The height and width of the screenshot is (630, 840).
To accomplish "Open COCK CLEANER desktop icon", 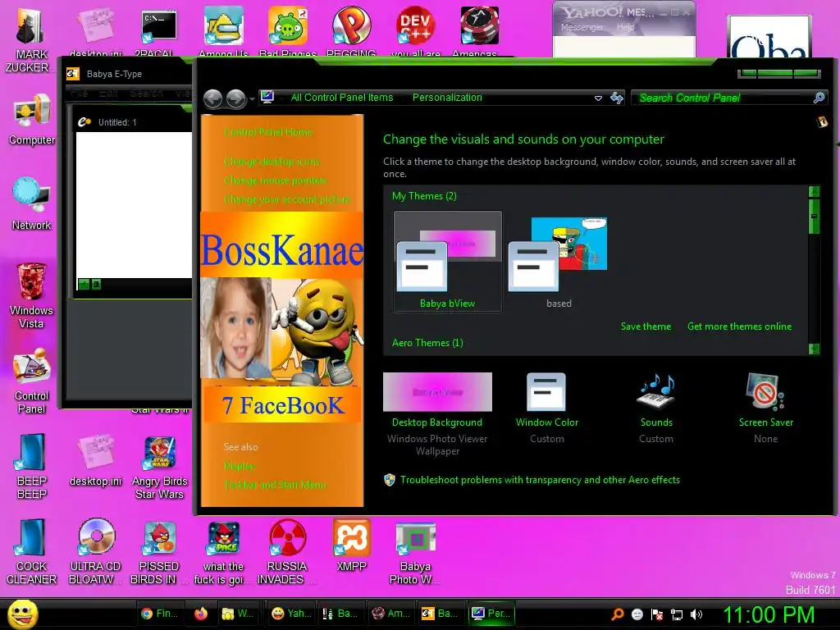I will coord(32,551).
